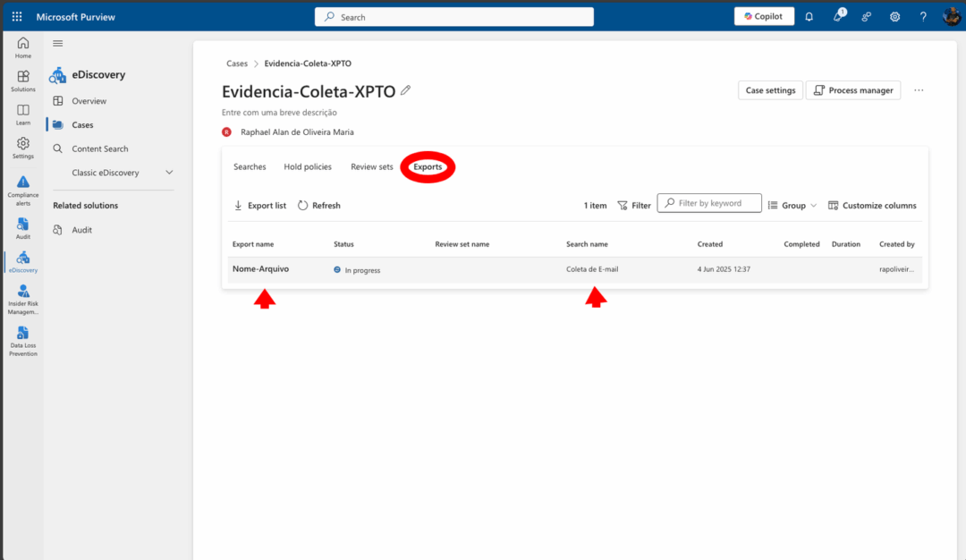The image size is (966, 560).
Task: Go back to Cases breadcrumb
Action: 236,64
